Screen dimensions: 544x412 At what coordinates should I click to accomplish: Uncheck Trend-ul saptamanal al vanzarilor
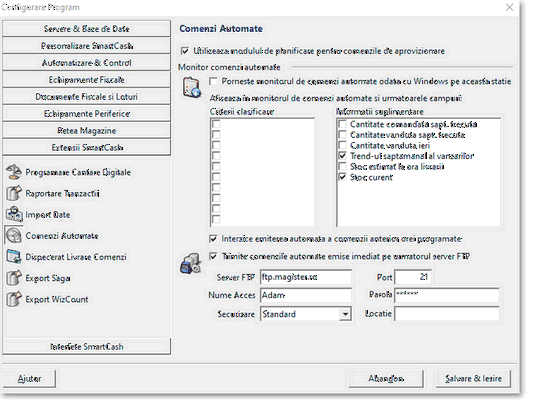[342, 156]
